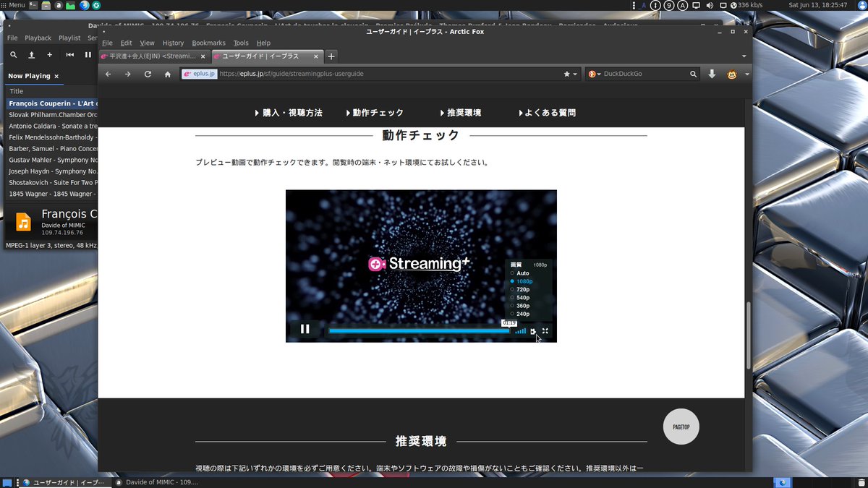Go back in Arctic Fox browser
The width and height of the screenshot is (868, 488).
tap(109, 74)
